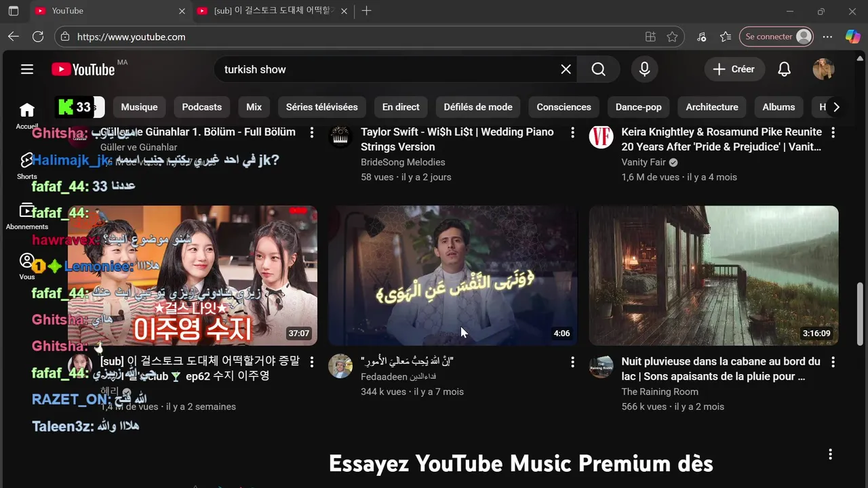Open the account avatar menu
Image resolution: width=868 pixels, height=488 pixels.
823,69
